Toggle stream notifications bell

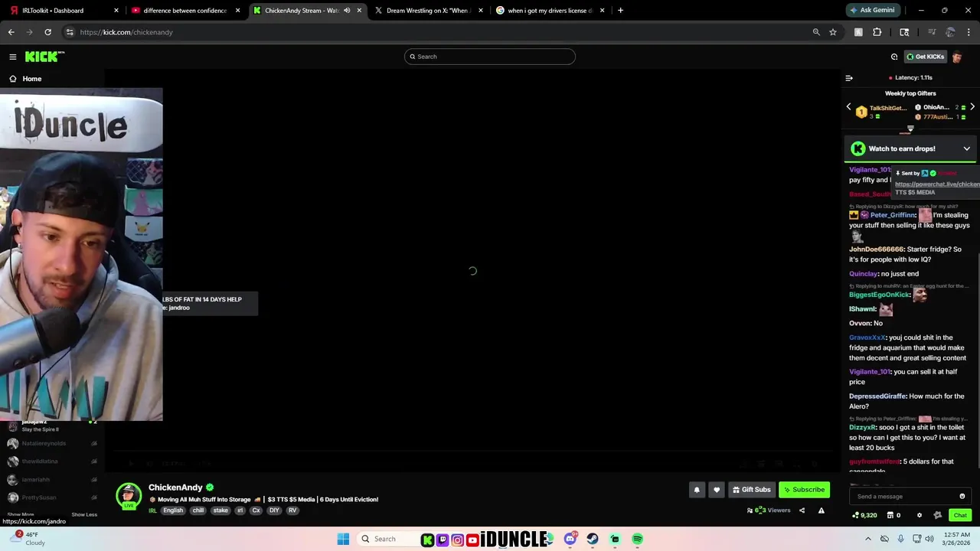tap(697, 490)
